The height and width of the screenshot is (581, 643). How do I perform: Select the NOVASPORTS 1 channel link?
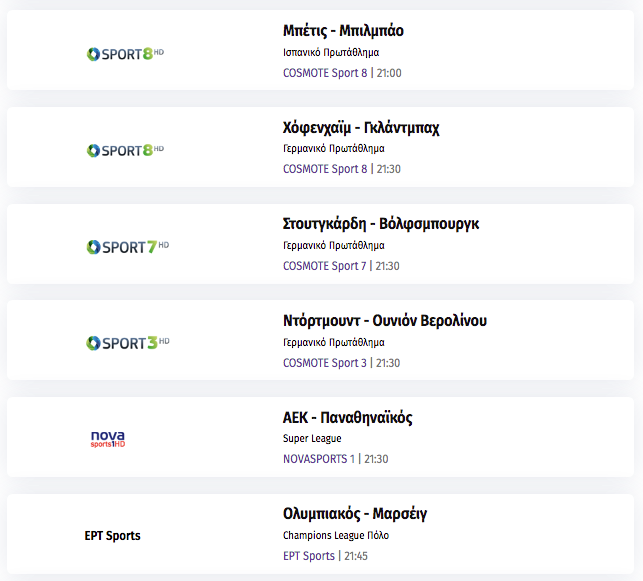point(319,459)
